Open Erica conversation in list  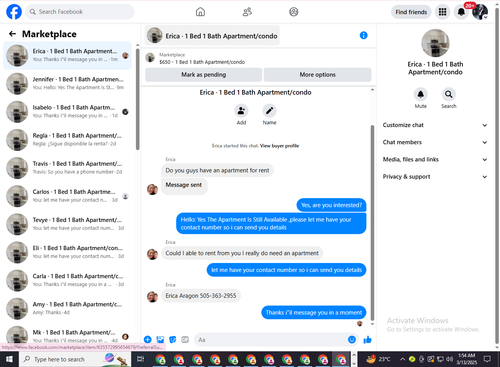point(67,55)
